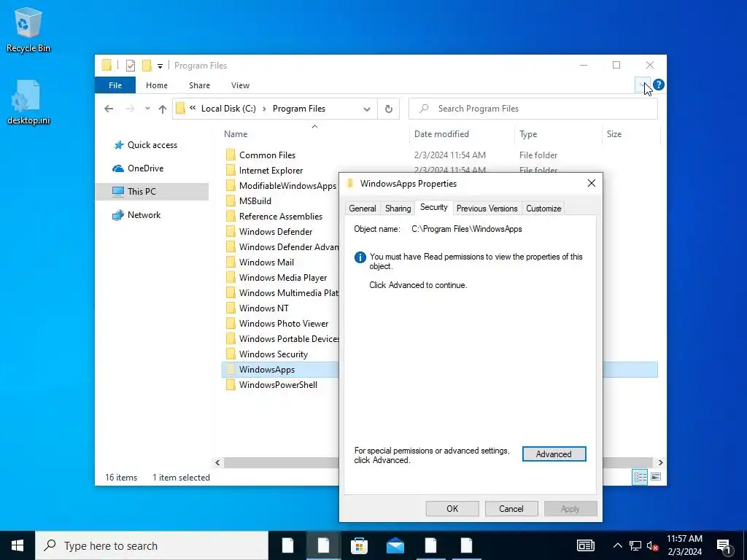Cancel the WindowsApps Properties dialog
This screenshot has height=560, width=747.
tap(511, 508)
